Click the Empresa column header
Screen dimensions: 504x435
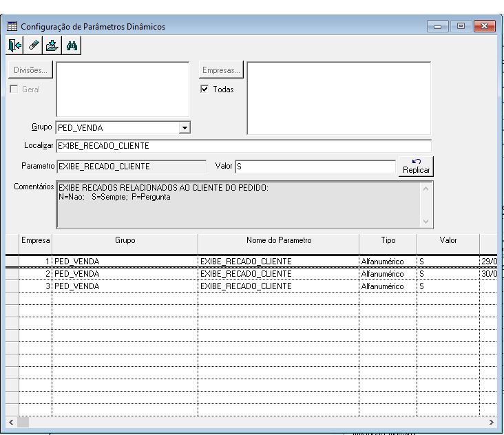click(35, 244)
